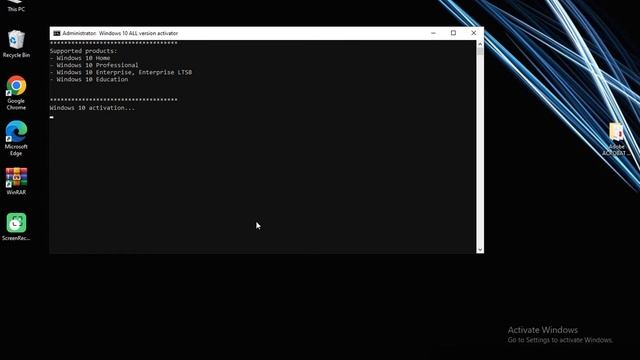This screenshot has height=360, width=640.
Task: Click the console scrollbar up arrow
Action: point(480,44)
